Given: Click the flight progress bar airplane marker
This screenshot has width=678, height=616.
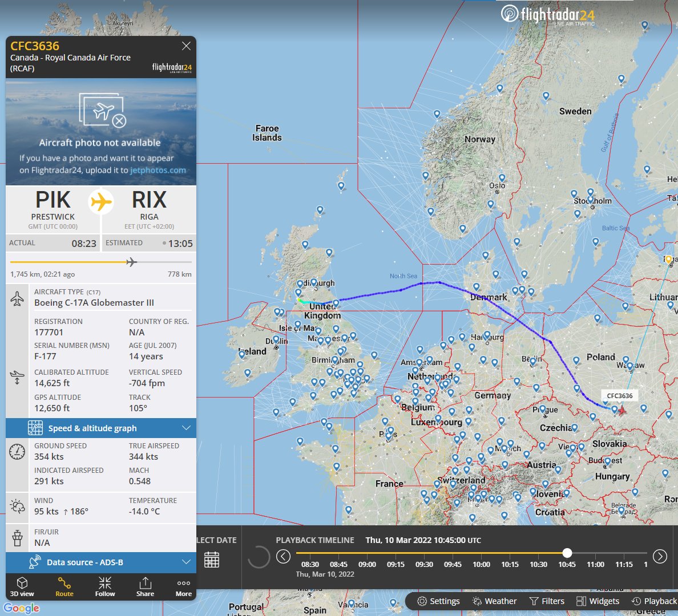Looking at the screenshot, I should click(131, 262).
